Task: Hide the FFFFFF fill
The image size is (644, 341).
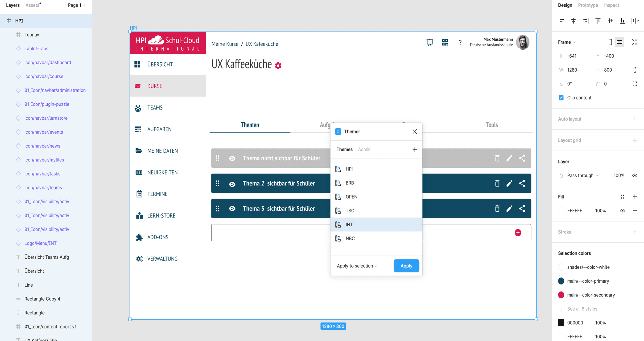Action: (622, 211)
